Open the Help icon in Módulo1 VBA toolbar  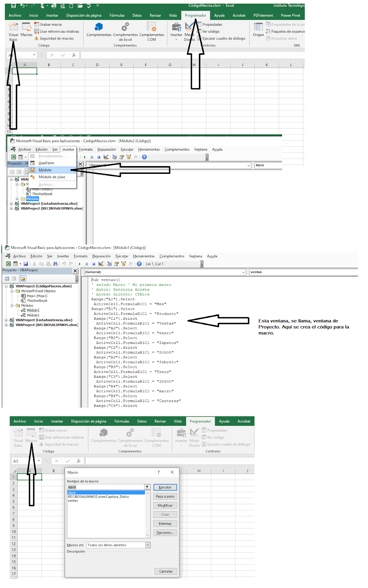click(139, 264)
